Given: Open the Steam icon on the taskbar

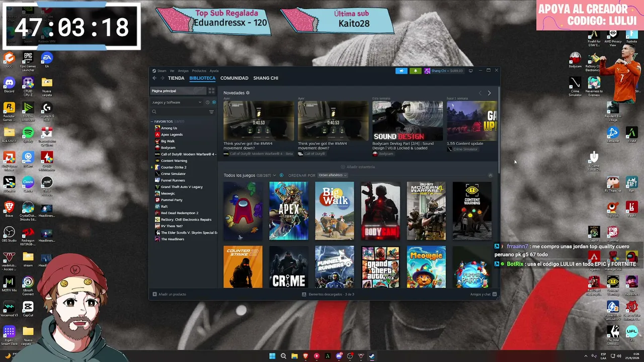Looking at the screenshot, I should click(372, 356).
